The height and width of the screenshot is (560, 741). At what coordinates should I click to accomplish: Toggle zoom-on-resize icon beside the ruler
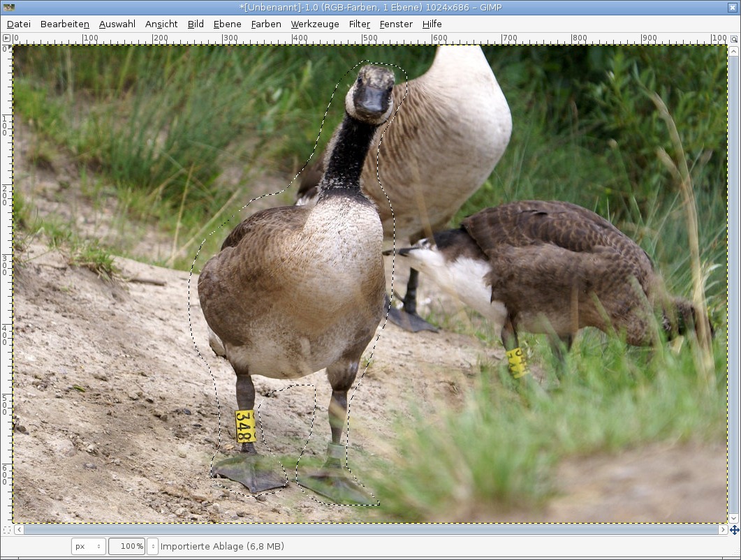[734, 38]
